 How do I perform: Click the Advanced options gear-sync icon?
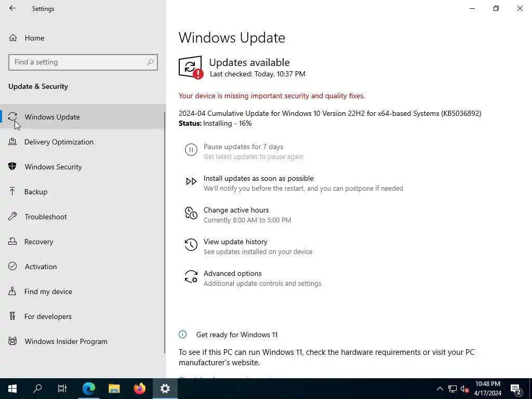tap(191, 276)
